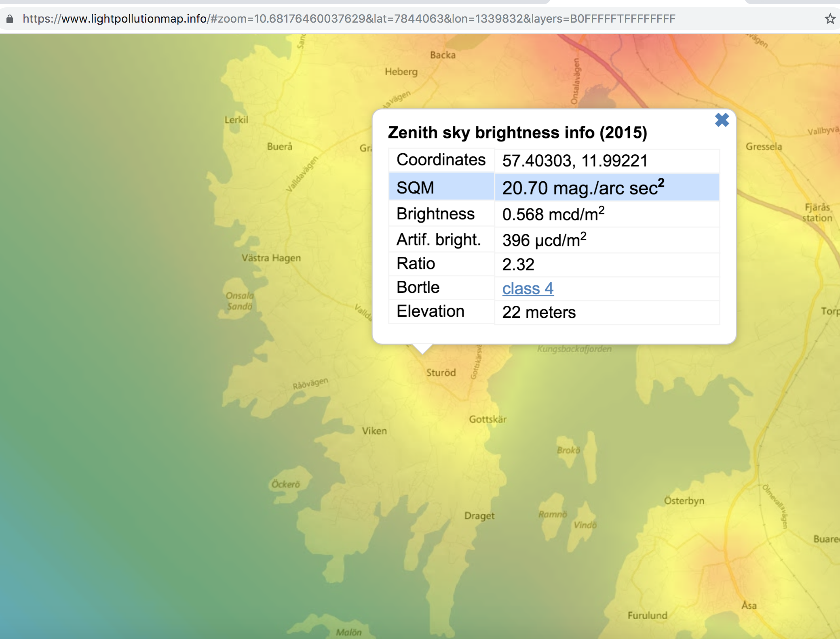
Task: Click the Sturöd label on map
Action: click(441, 372)
